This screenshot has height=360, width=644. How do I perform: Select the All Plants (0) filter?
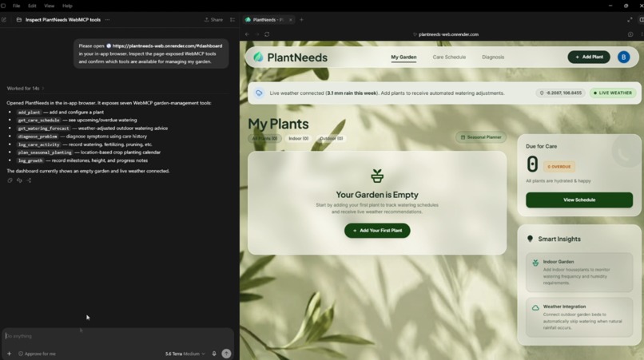(x=264, y=138)
